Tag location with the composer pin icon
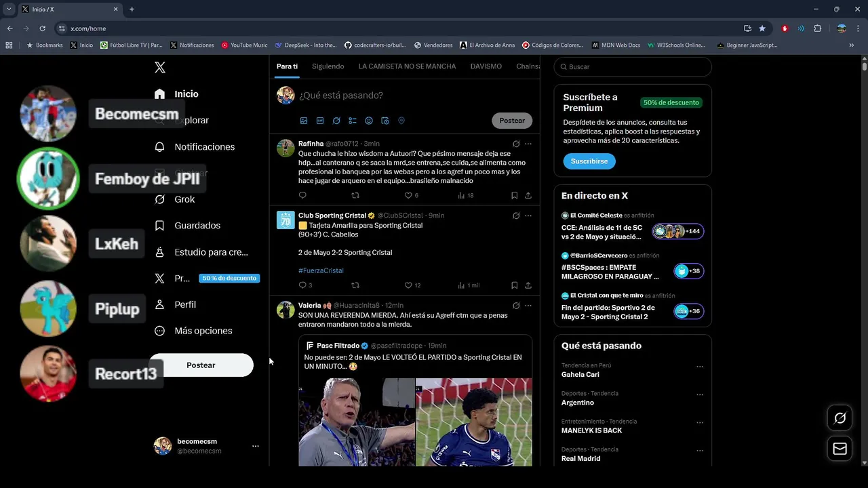868x488 pixels. (401, 121)
